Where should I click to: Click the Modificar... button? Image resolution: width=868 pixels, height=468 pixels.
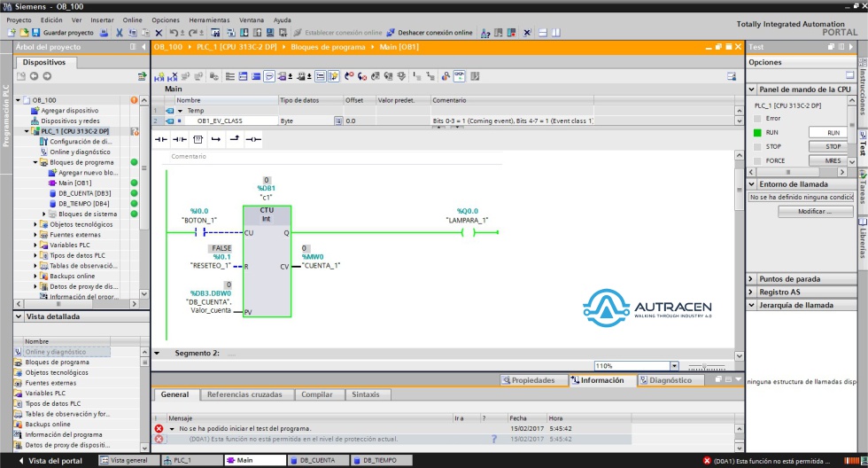click(815, 212)
